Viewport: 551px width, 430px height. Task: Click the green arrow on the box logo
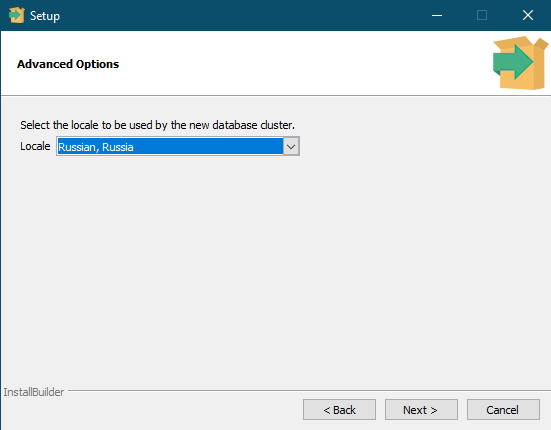click(x=512, y=62)
